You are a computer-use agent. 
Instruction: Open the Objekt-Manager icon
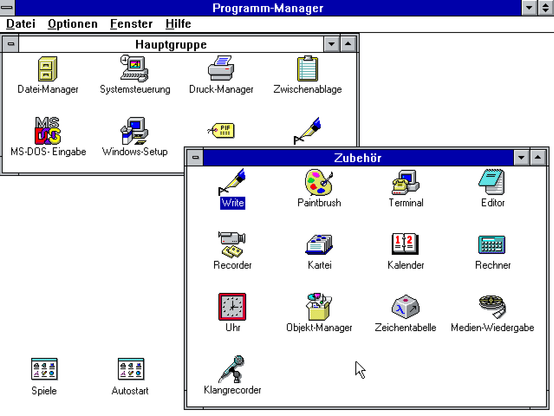click(319, 306)
